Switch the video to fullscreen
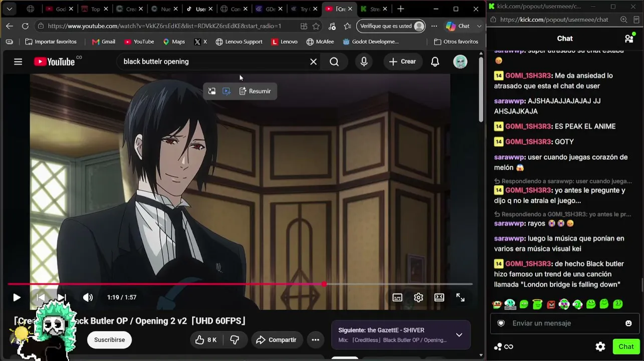644x361 pixels. tap(461, 297)
